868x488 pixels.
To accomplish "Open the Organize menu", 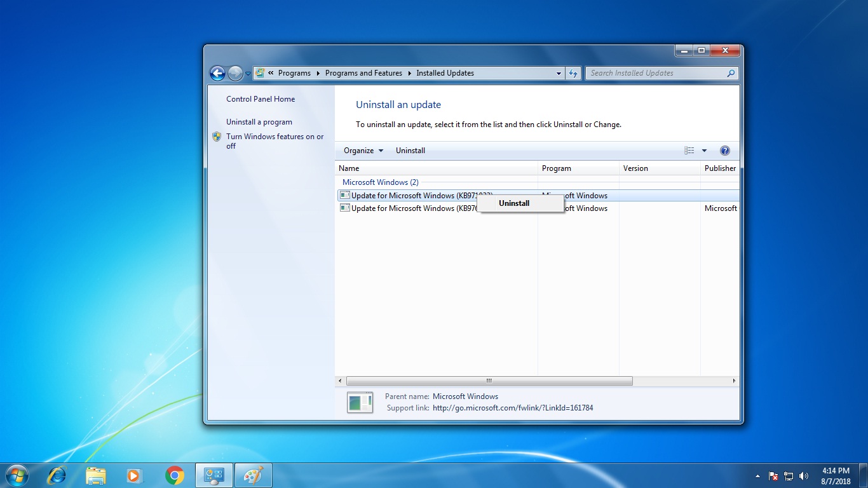I will (362, 151).
